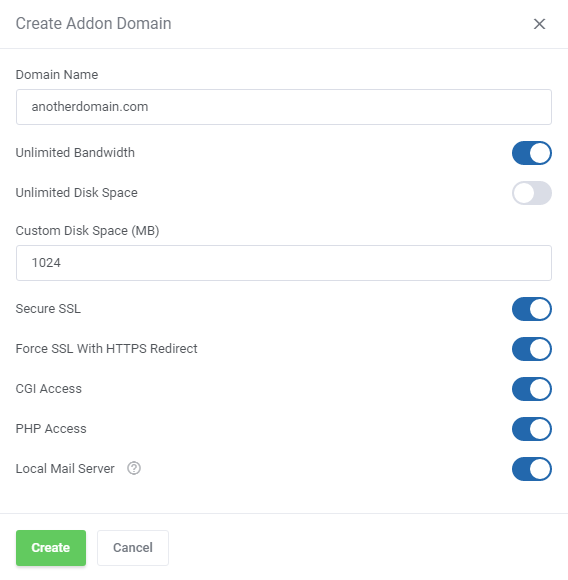
Task: Click the Secure SSL label text
Action: (x=48, y=308)
